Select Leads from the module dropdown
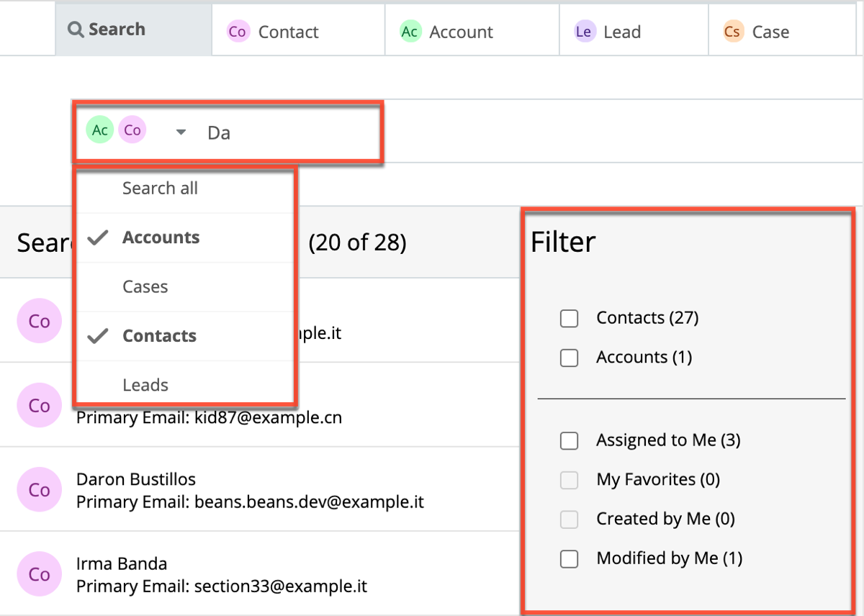The width and height of the screenshot is (864, 616). point(145,385)
